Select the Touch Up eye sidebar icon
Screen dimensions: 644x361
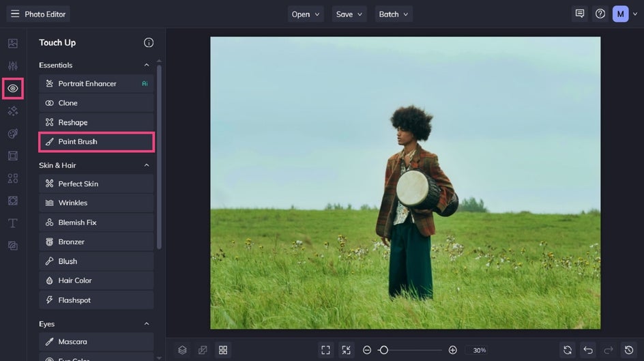[x=13, y=88]
